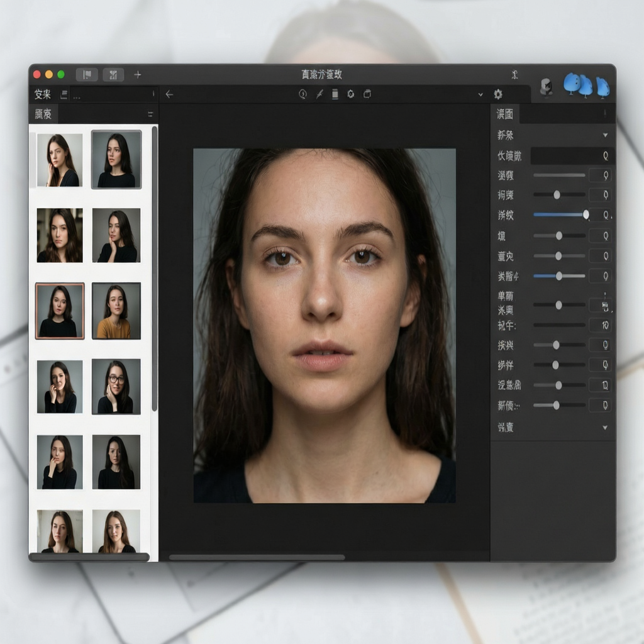Select the brush tool icon in the center toolbar
Viewport: 644px width, 644px height.
(319, 94)
